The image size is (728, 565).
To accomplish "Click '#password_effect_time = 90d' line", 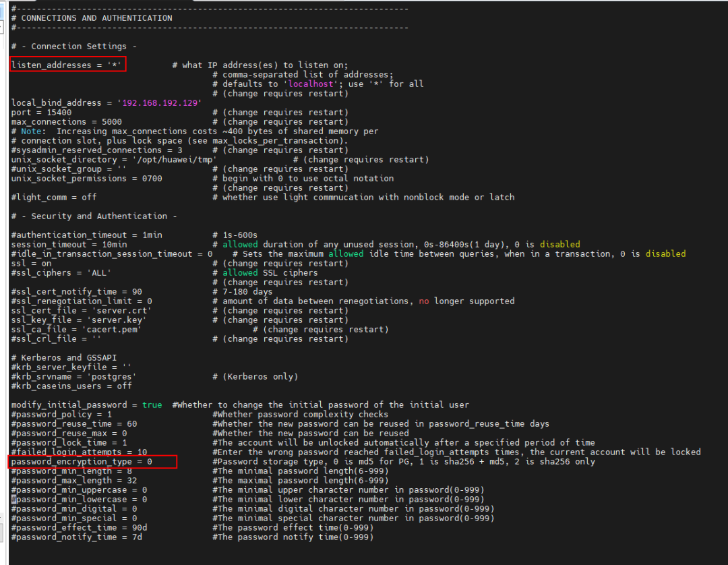I will click(79, 528).
